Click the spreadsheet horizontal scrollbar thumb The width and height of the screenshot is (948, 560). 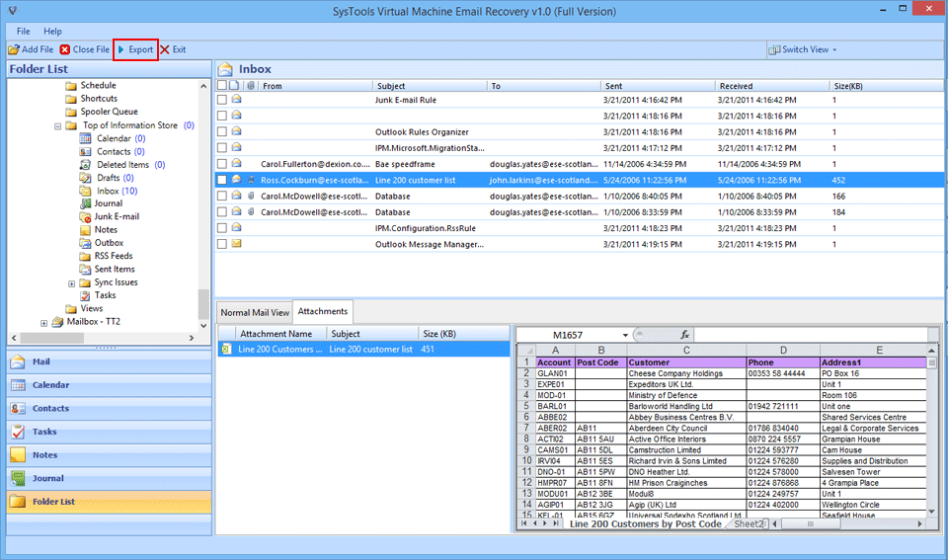(x=811, y=523)
